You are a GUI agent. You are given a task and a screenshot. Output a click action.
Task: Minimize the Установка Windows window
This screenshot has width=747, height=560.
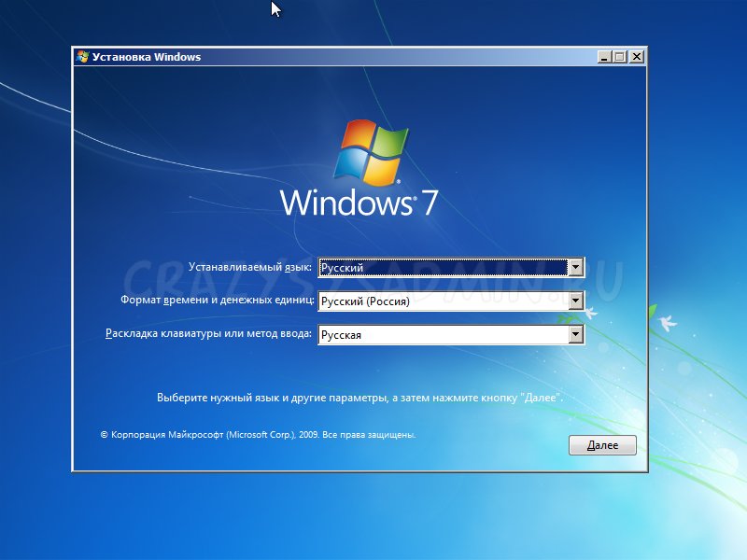(x=605, y=57)
